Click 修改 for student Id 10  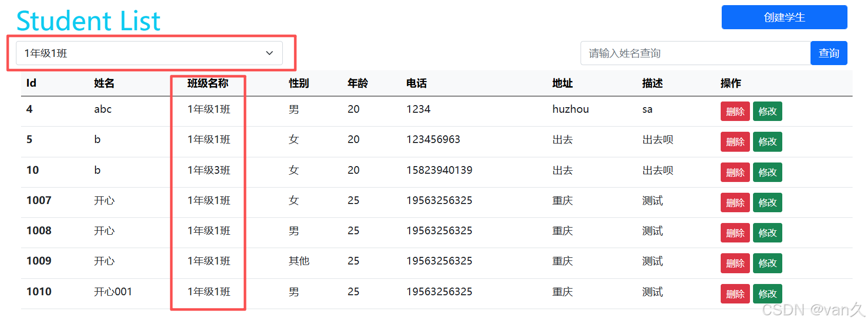tap(767, 172)
